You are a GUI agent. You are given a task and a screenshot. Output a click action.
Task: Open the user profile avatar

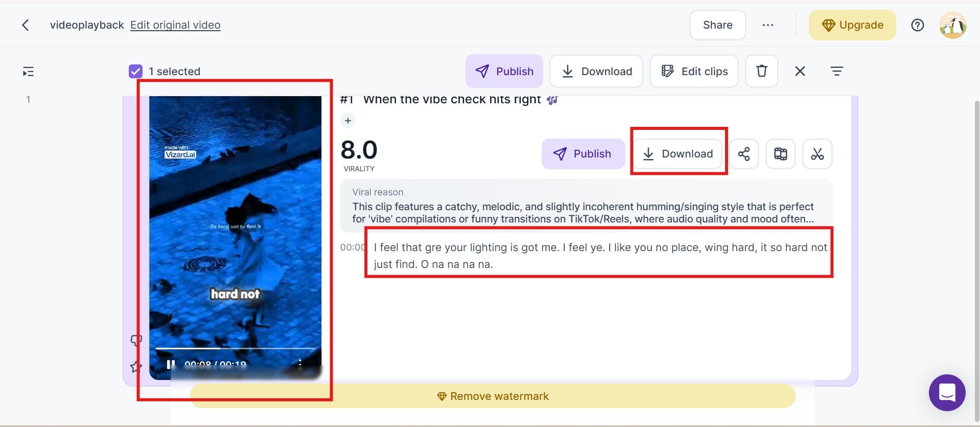952,25
